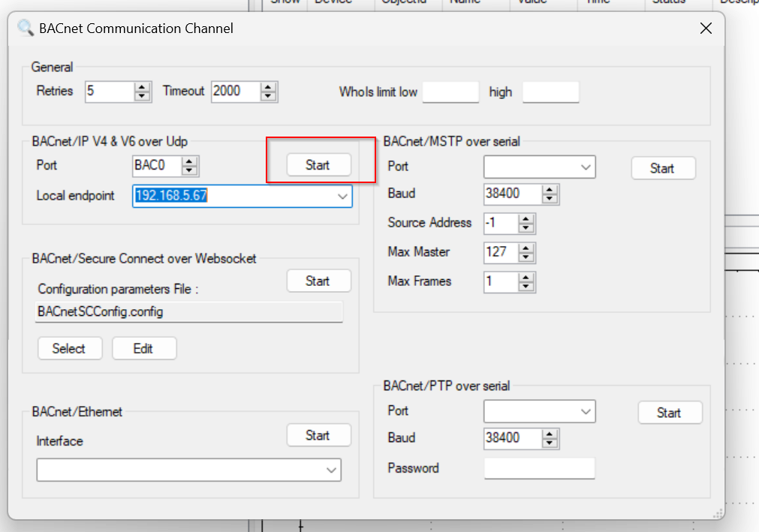Start the BACnet/PTP over serial channel
Viewport: 759px width, 532px height.
pos(670,413)
